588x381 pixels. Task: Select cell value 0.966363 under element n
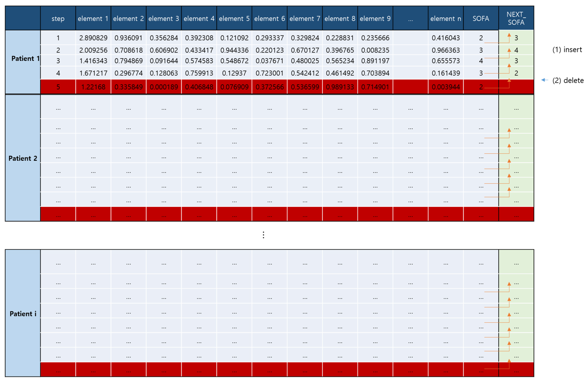tap(445, 50)
